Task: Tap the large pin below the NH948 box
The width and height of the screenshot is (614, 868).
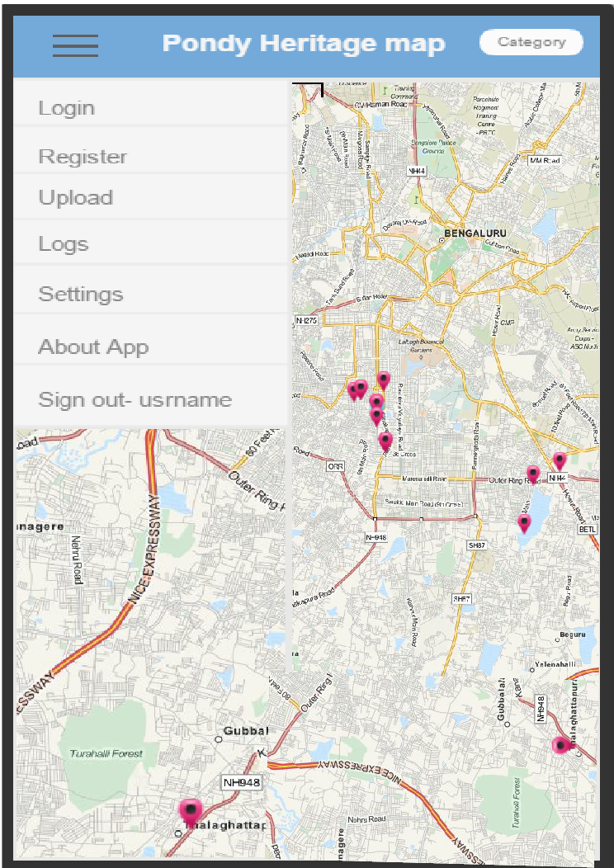Action: point(191,812)
